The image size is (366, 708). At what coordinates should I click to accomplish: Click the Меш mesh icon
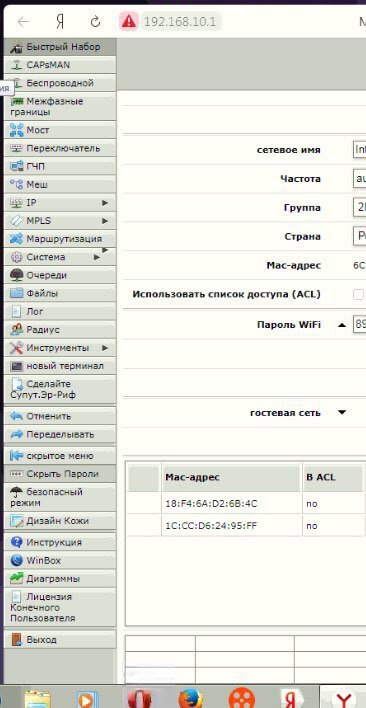click(x=16, y=185)
